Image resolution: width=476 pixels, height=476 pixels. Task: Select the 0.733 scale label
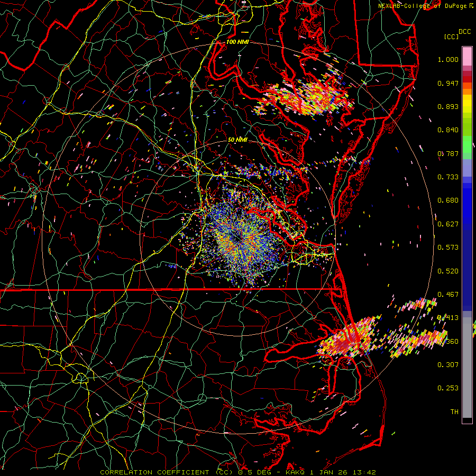(x=448, y=177)
